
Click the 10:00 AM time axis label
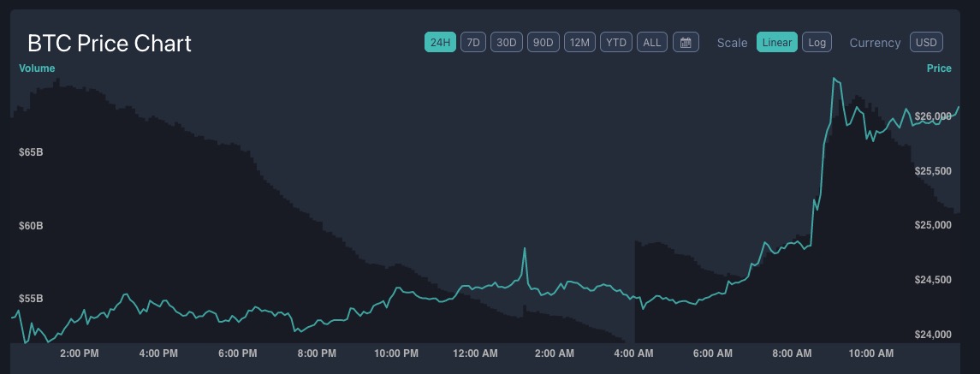coord(871,353)
